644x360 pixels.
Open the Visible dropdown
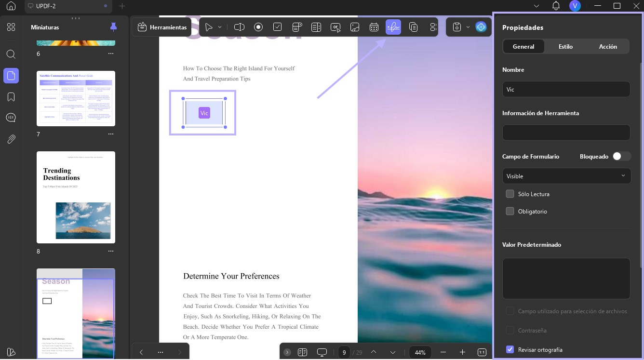click(x=566, y=176)
